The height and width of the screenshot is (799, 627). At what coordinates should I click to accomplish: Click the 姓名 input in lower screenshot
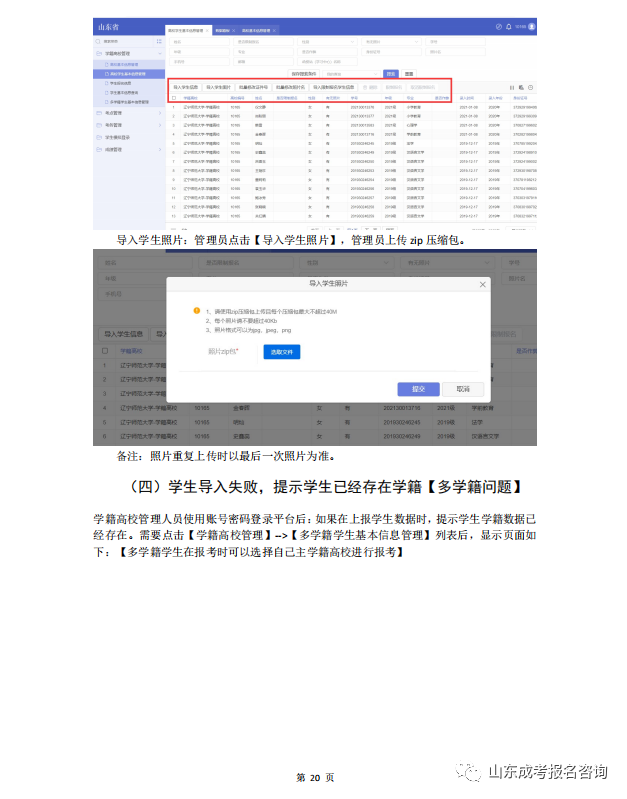(x=145, y=263)
